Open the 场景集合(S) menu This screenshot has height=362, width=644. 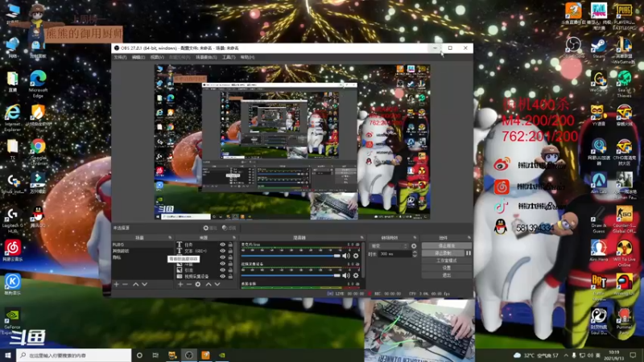click(206, 57)
